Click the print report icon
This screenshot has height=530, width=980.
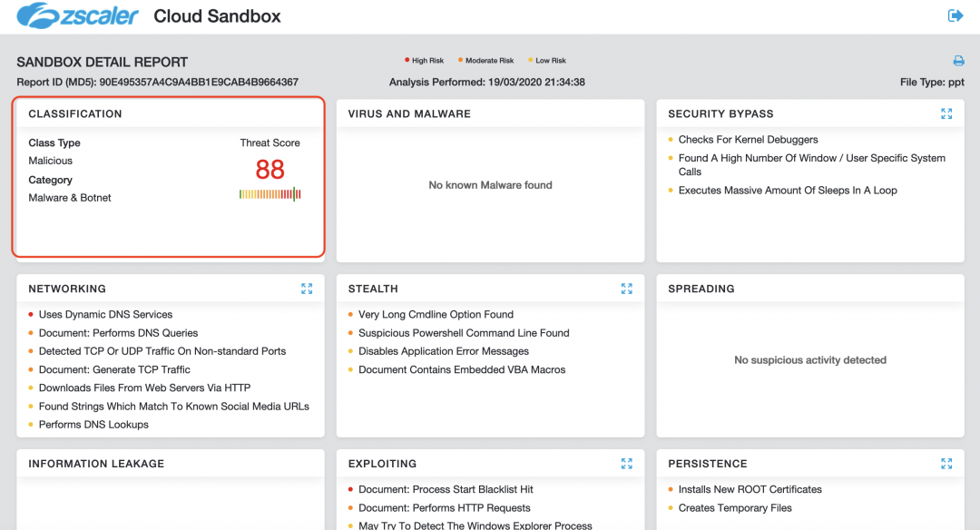[x=958, y=61]
